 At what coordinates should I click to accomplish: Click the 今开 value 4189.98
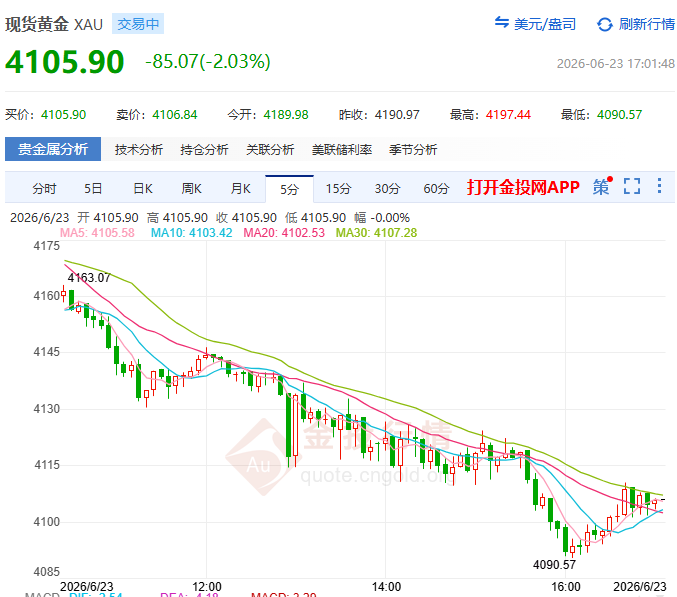286,115
